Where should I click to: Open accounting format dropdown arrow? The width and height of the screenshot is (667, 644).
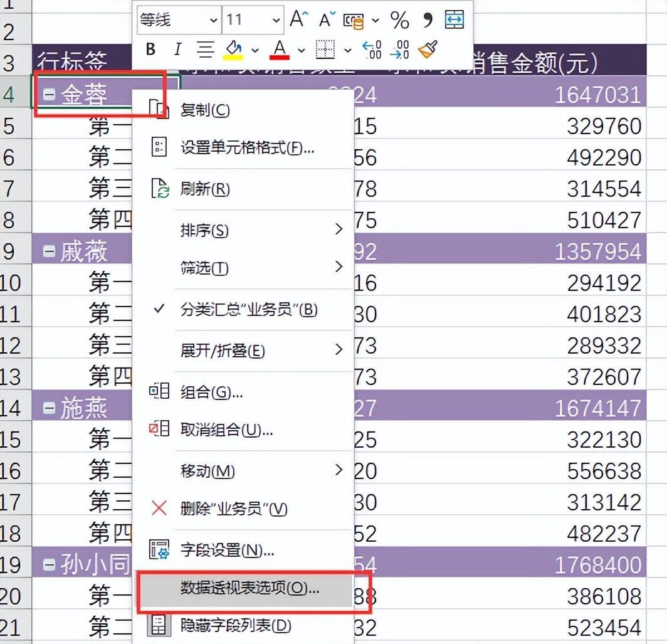(376, 20)
